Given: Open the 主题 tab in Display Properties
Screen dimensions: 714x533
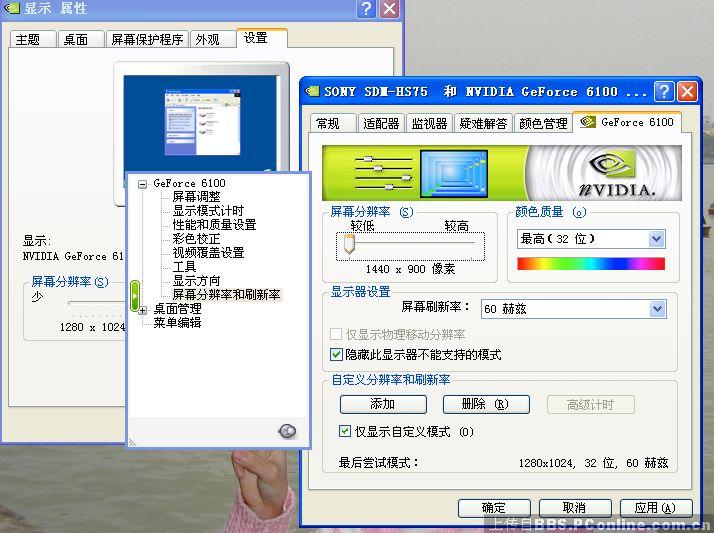Looking at the screenshot, I should 32,40.
